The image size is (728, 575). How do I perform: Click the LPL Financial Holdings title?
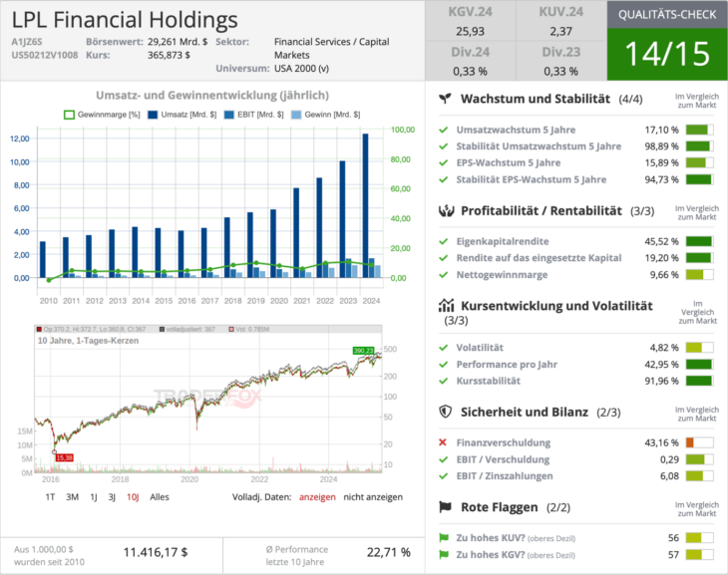(125, 20)
